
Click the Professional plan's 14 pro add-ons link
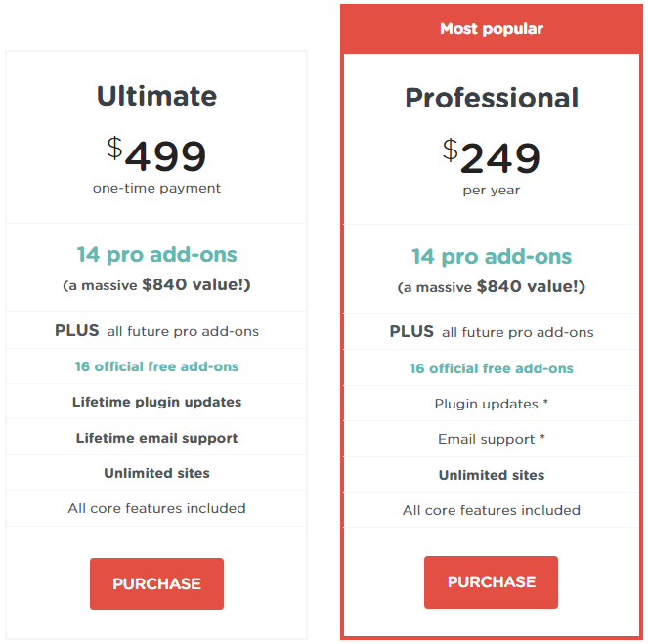click(x=492, y=257)
